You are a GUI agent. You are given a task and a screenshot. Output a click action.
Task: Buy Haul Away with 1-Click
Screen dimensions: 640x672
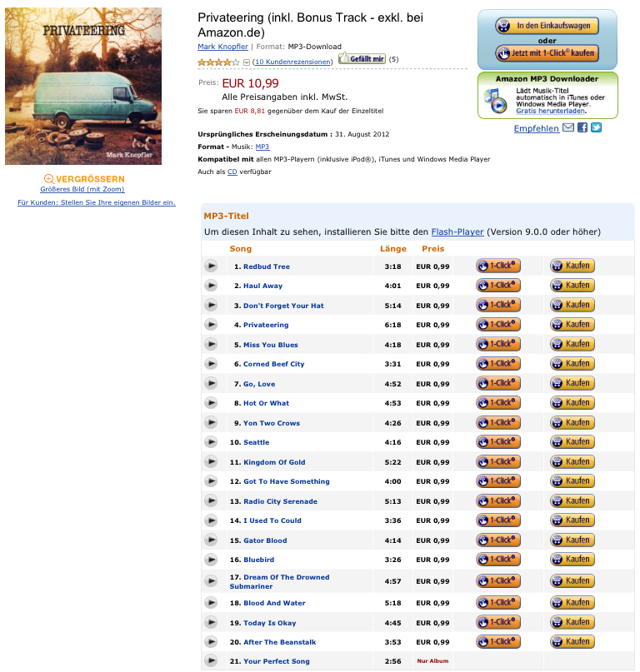point(498,286)
